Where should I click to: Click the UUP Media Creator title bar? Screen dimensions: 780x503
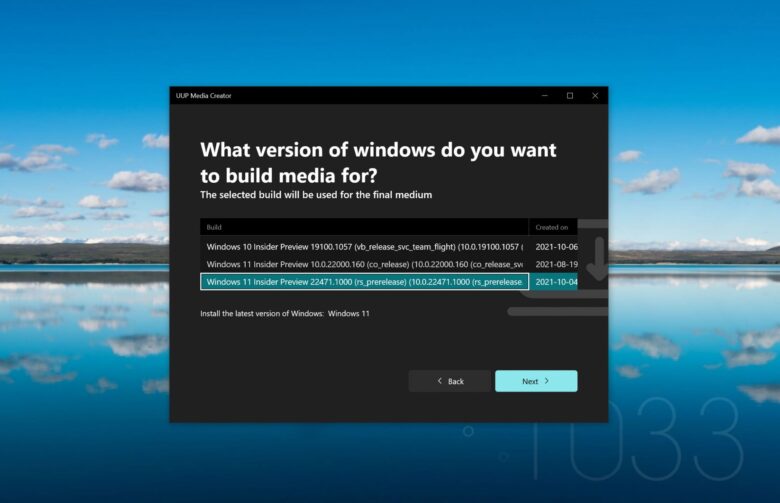pos(350,96)
